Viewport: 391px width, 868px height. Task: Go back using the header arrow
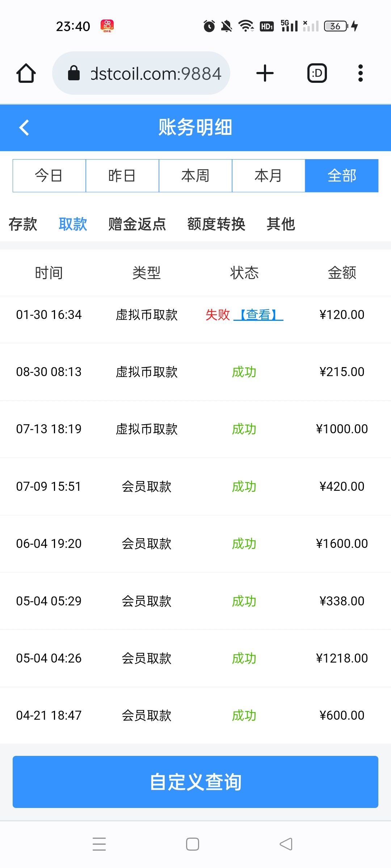pyautogui.click(x=24, y=128)
